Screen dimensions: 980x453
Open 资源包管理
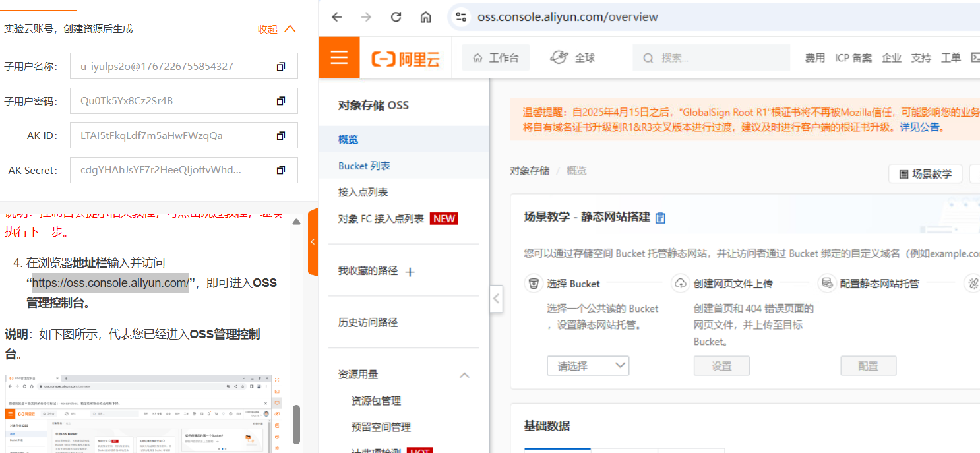point(376,400)
